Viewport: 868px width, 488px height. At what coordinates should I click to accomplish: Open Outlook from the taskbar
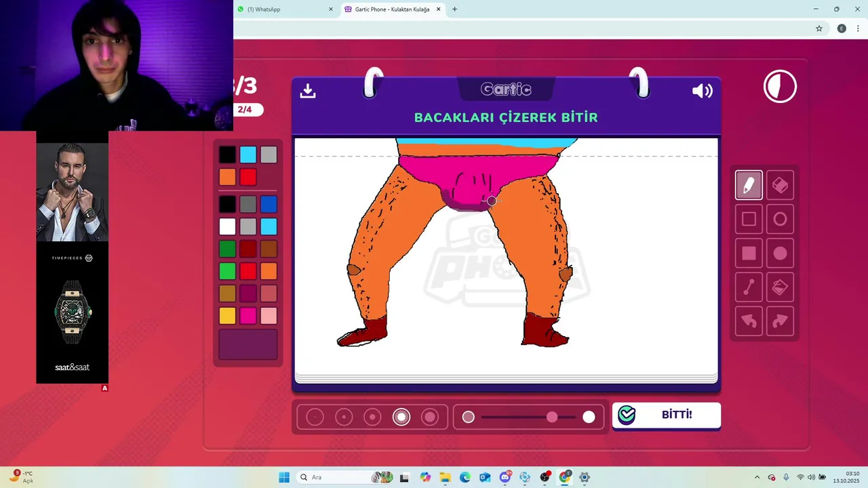[485, 477]
